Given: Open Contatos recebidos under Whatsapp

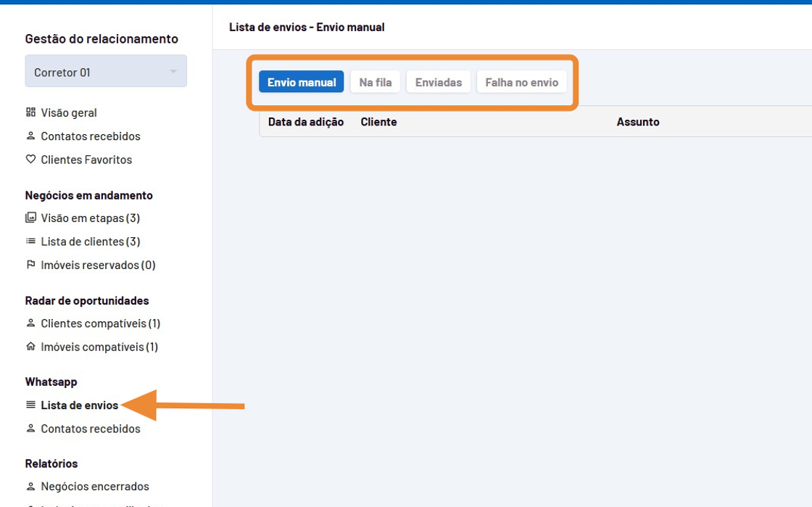Looking at the screenshot, I should [91, 429].
